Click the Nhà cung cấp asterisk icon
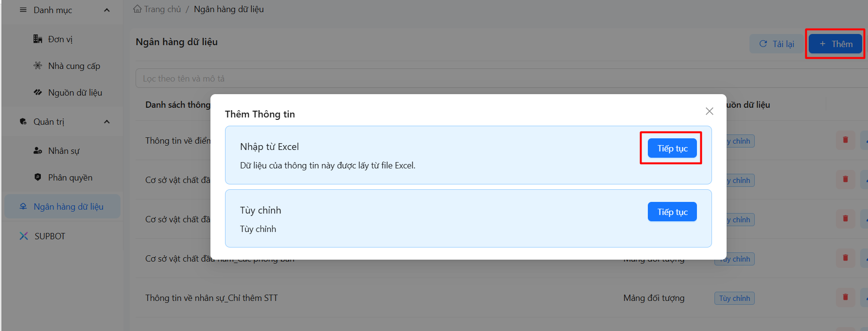 tap(37, 66)
